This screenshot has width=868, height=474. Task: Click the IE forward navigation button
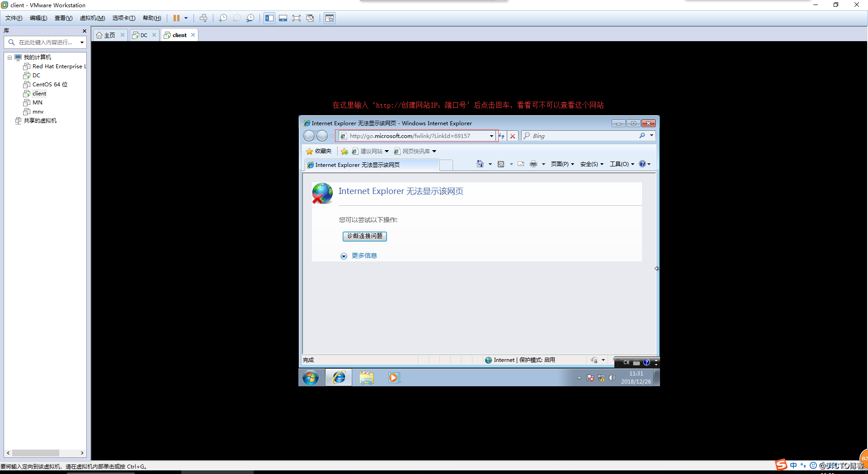[x=322, y=136]
